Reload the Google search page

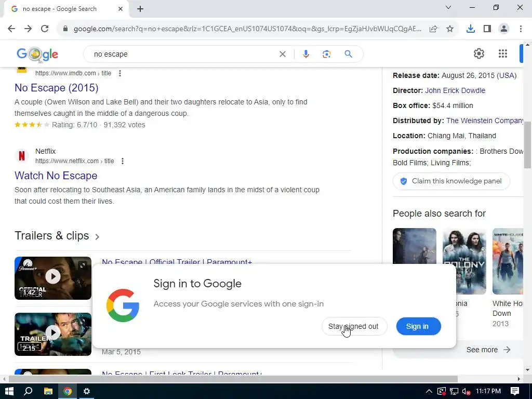tap(45, 29)
